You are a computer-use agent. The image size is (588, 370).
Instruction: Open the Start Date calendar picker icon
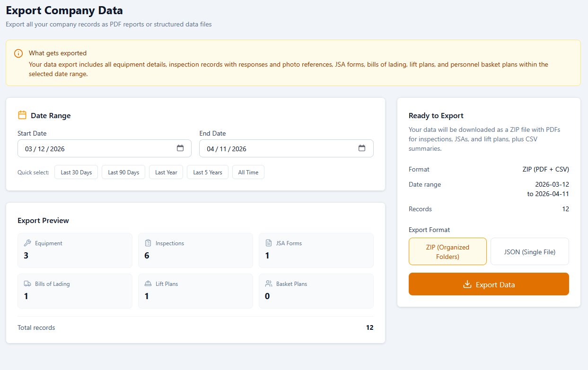click(180, 148)
